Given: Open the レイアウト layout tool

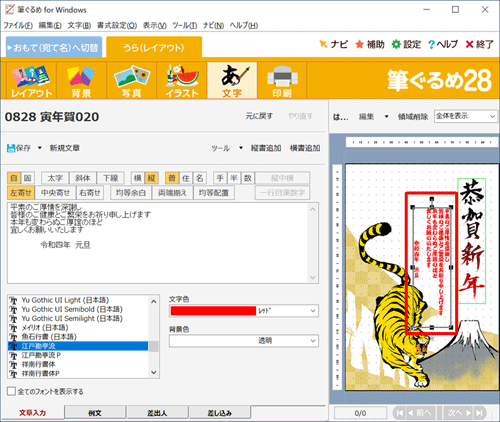Looking at the screenshot, I should coord(31,80).
